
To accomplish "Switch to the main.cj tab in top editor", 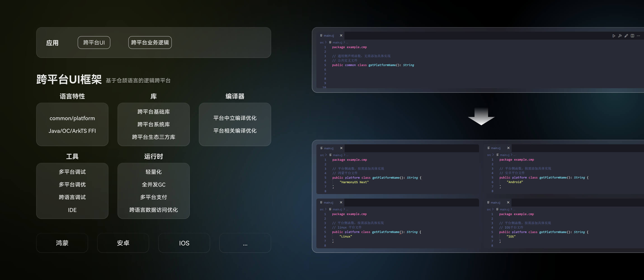I will click(x=328, y=36).
